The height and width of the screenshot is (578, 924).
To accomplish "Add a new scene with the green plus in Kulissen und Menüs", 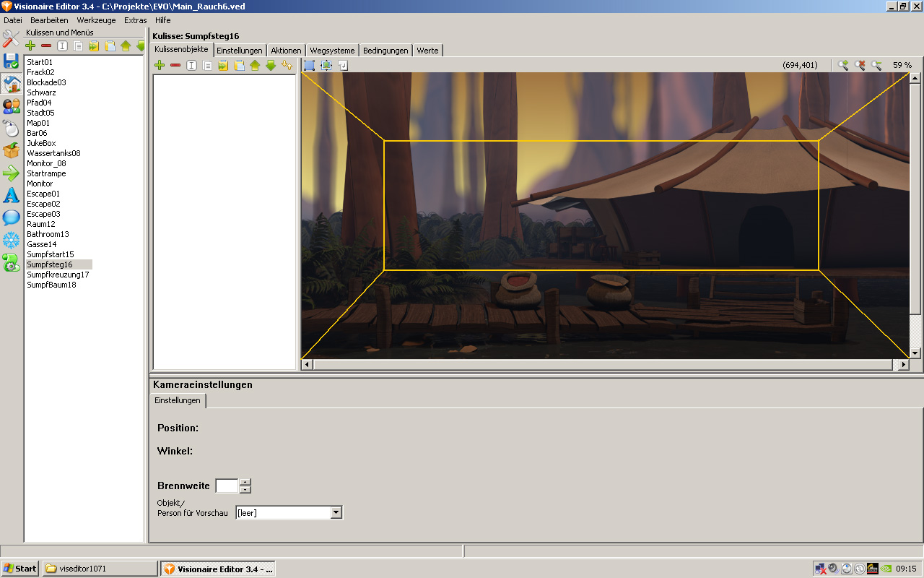I will tap(30, 46).
